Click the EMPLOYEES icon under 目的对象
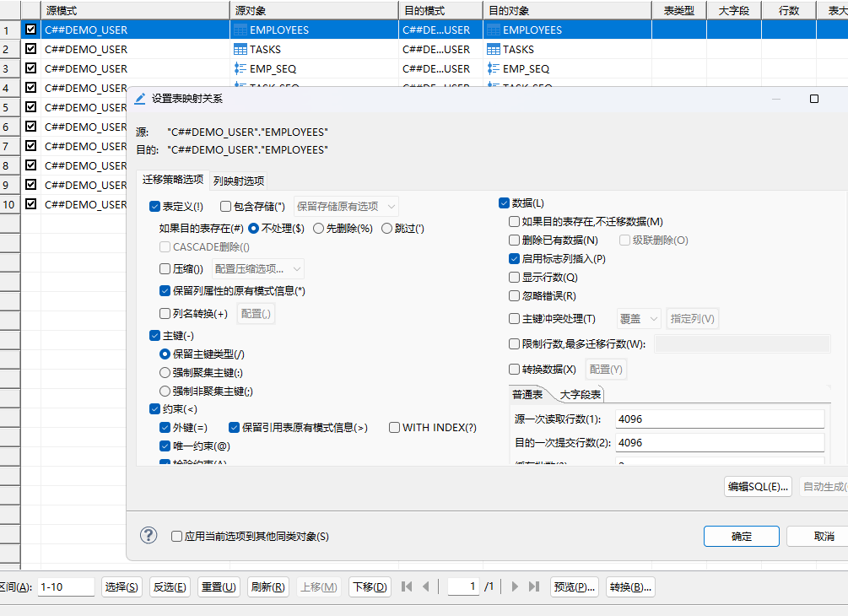Screen dimensions: 848x616 pos(494,28)
